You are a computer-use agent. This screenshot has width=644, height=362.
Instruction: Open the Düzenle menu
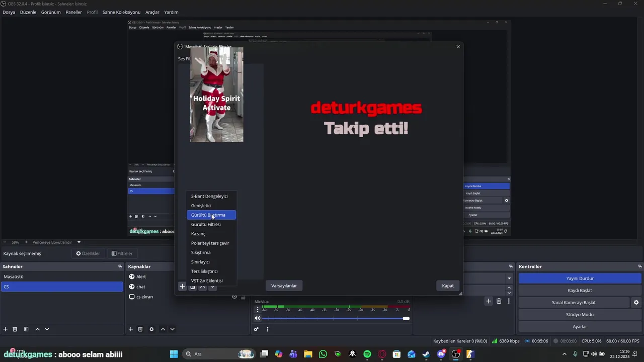point(28,12)
